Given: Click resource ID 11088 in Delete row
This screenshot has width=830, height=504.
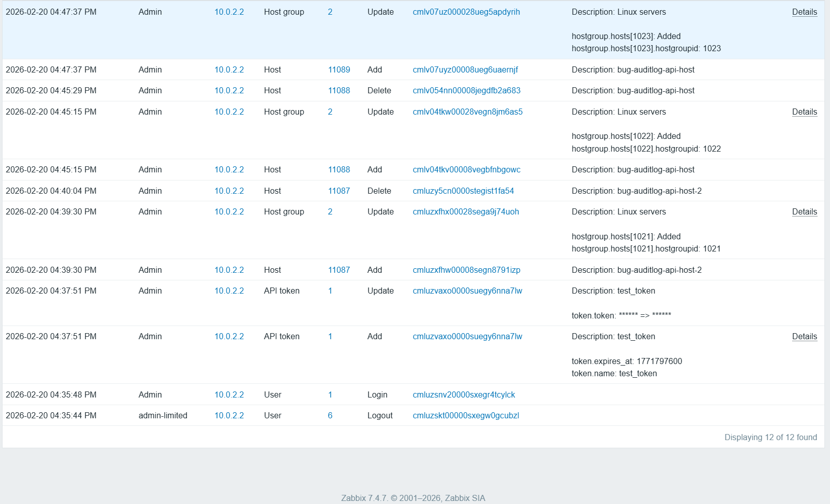Looking at the screenshot, I should point(339,91).
